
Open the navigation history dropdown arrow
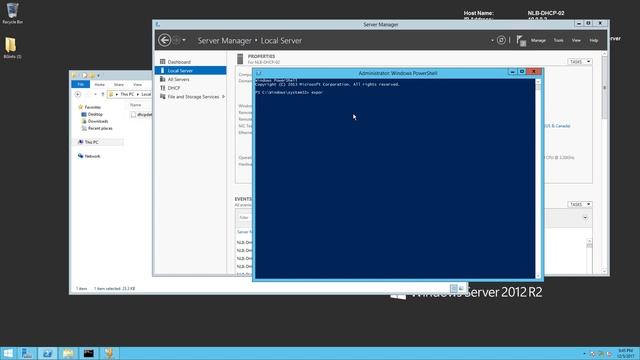click(184, 40)
